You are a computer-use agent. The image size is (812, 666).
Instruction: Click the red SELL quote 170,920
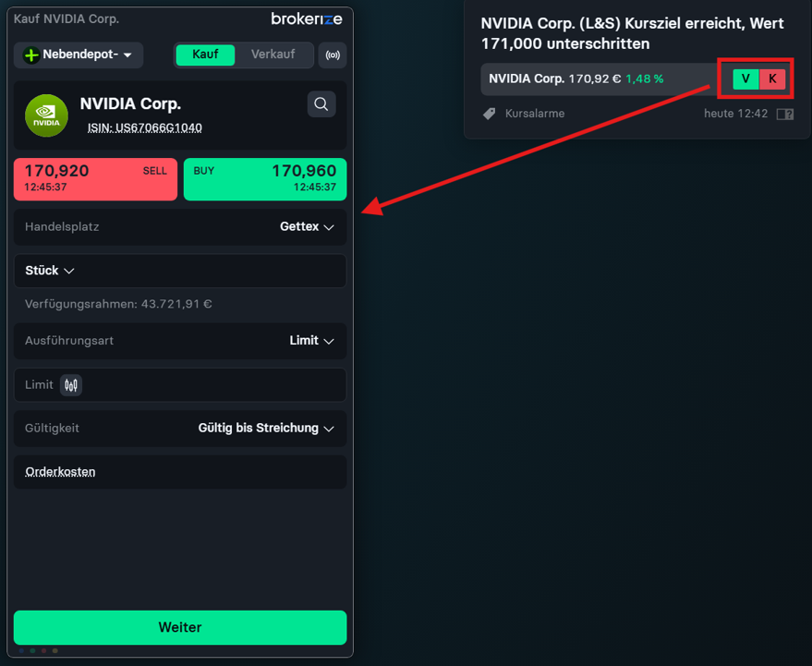point(95,179)
